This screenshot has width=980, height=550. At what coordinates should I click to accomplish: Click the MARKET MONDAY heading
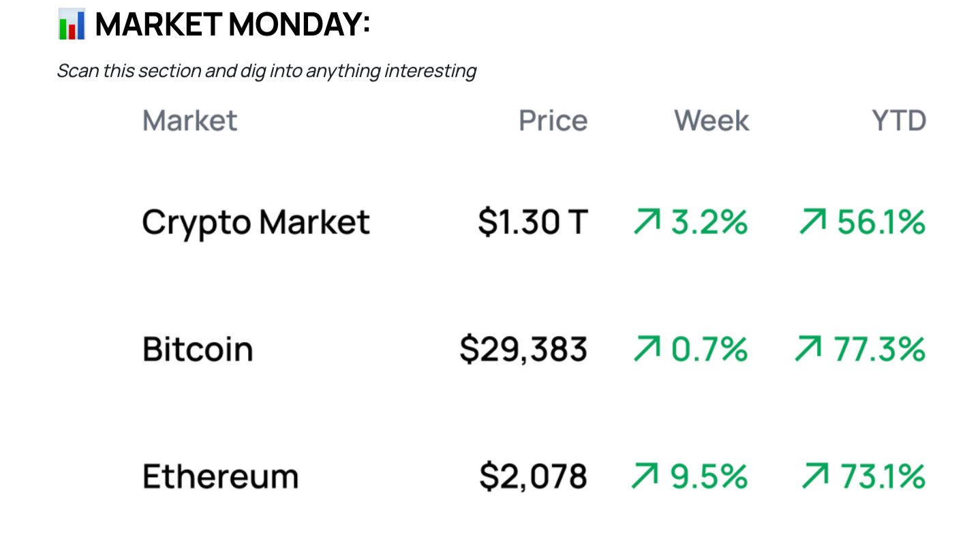pos(232,25)
